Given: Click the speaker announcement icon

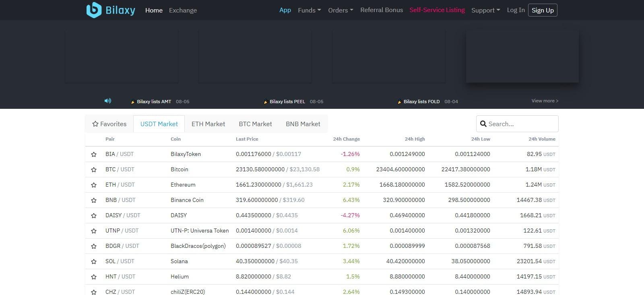Looking at the screenshot, I should pyautogui.click(x=107, y=101).
